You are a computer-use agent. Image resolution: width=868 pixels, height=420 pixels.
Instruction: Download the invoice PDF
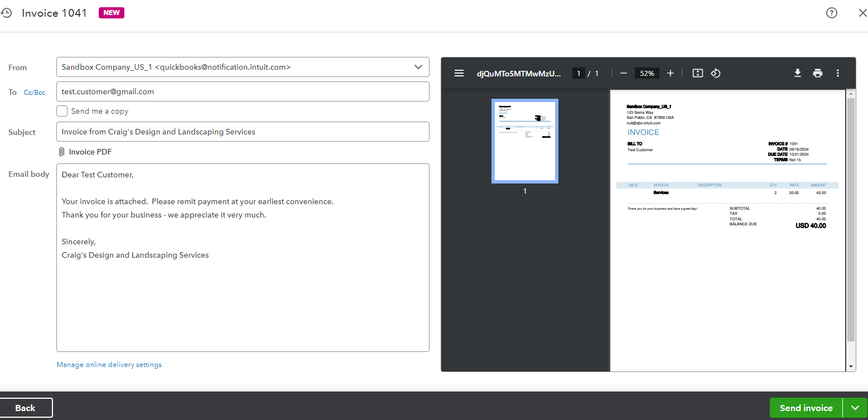click(798, 73)
